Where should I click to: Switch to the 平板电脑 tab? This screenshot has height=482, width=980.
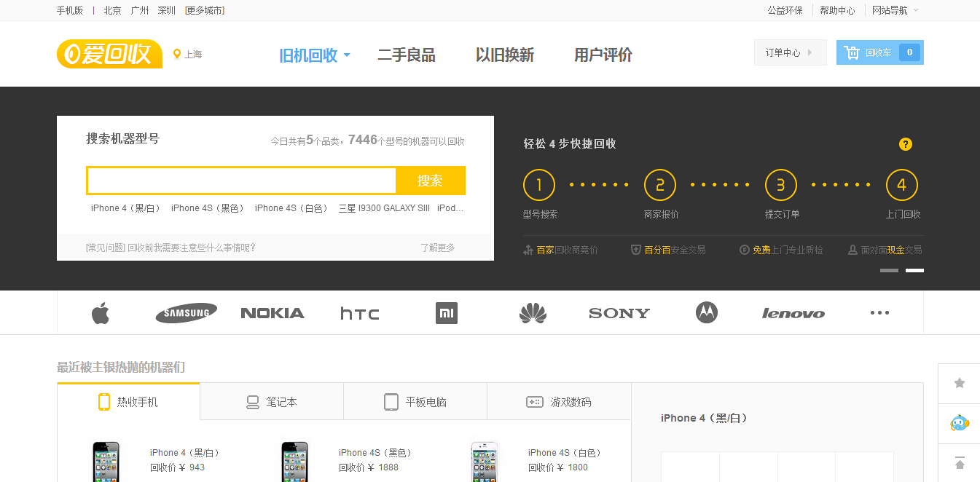click(415, 402)
